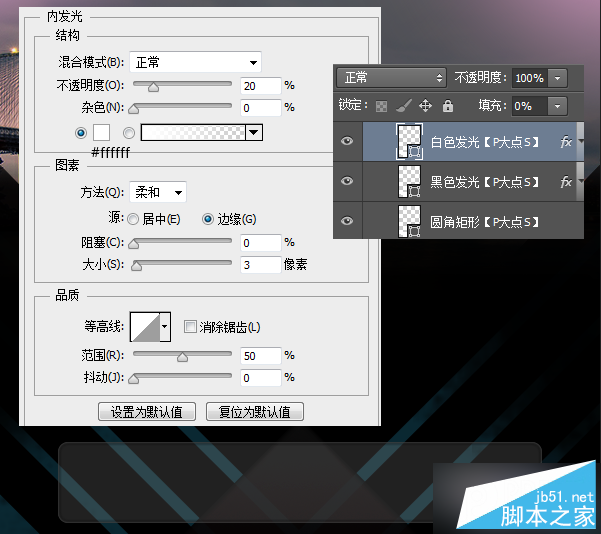Click layers opacity 100% field
601x534 pixels.
coord(530,78)
